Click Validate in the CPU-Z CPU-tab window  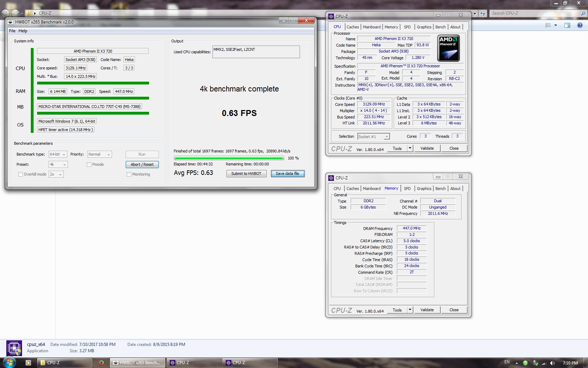[x=427, y=148]
